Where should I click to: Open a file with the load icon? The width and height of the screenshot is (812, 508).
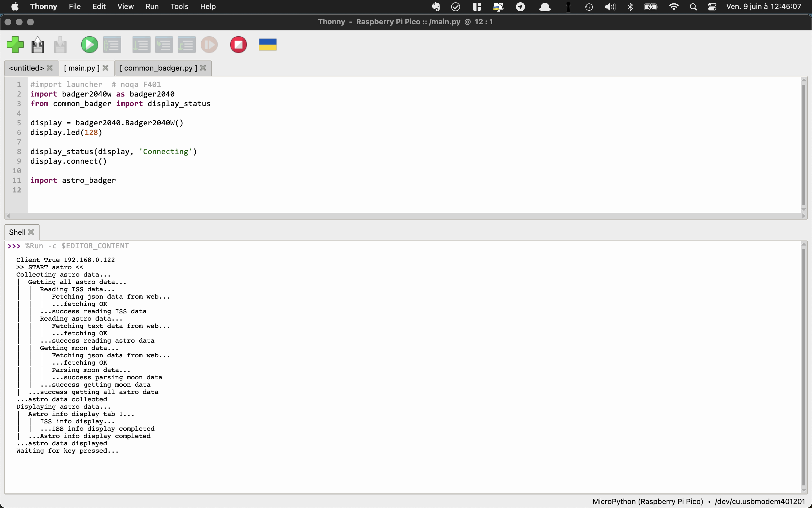click(x=37, y=45)
